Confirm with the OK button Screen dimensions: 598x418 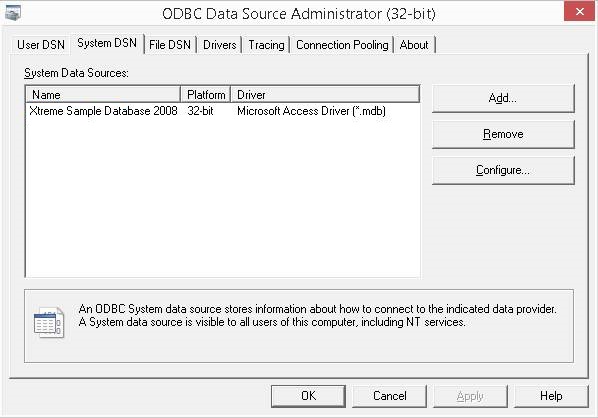coord(308,396)
